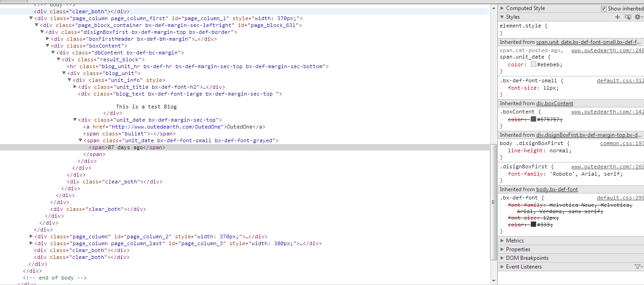Open the Event Listeners filter icon
Image resolution: width=644 pixels, height=285 pixels.
(637, 267)
